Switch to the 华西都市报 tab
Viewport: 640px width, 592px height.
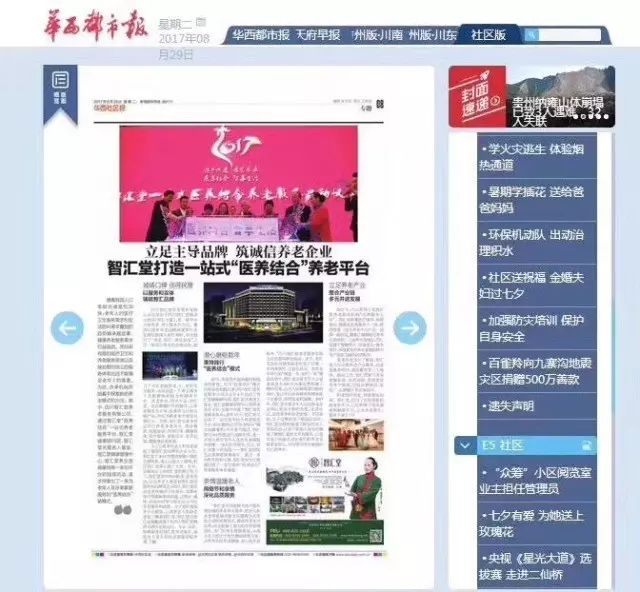(x=261, y=35)
